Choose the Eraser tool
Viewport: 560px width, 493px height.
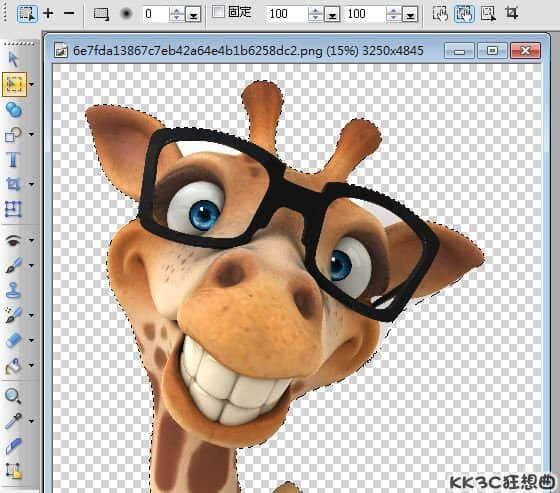pyautogui.click(x=14, y=340)
